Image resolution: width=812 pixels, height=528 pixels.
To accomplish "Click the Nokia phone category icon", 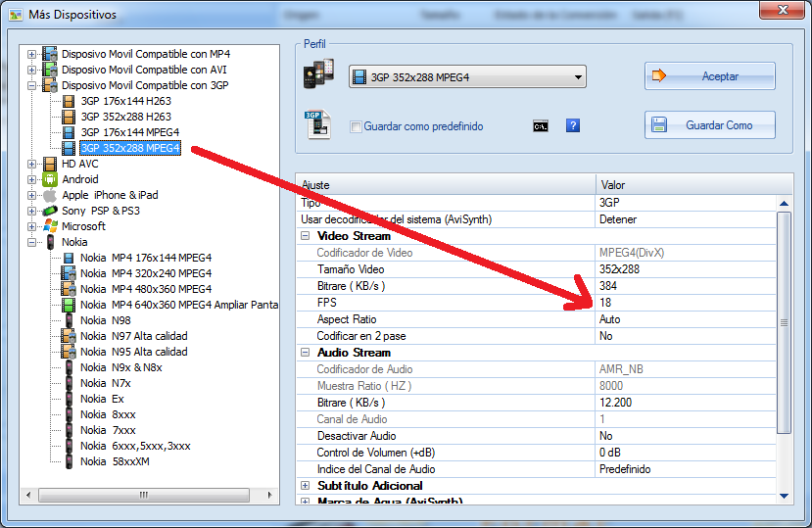I will pyautogui.click(x=50, y=242).
